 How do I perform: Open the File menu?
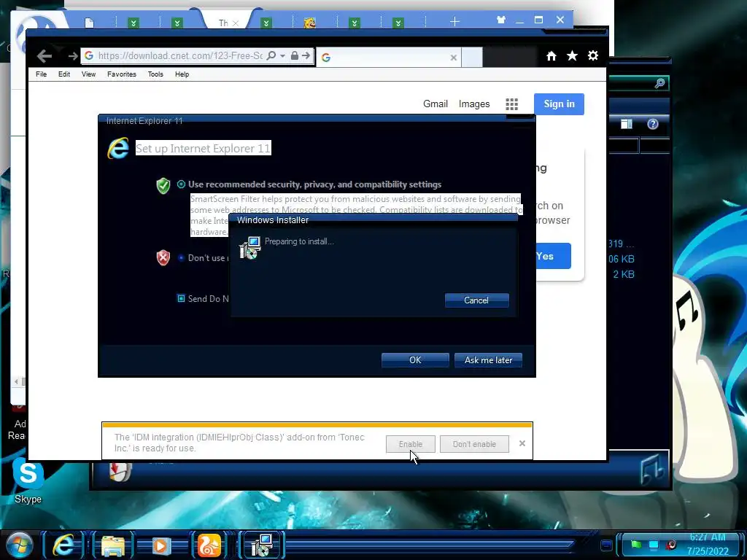(x=42, y=74)
